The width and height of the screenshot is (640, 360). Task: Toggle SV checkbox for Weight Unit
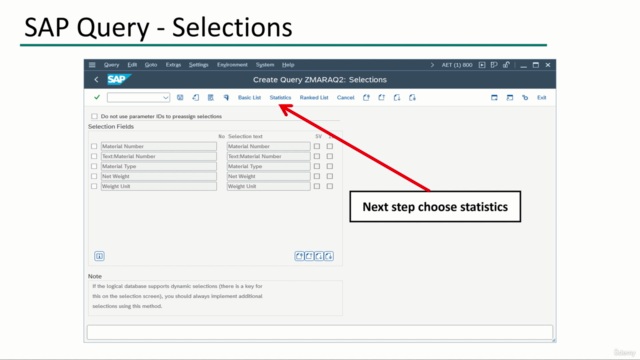[317, 186]
